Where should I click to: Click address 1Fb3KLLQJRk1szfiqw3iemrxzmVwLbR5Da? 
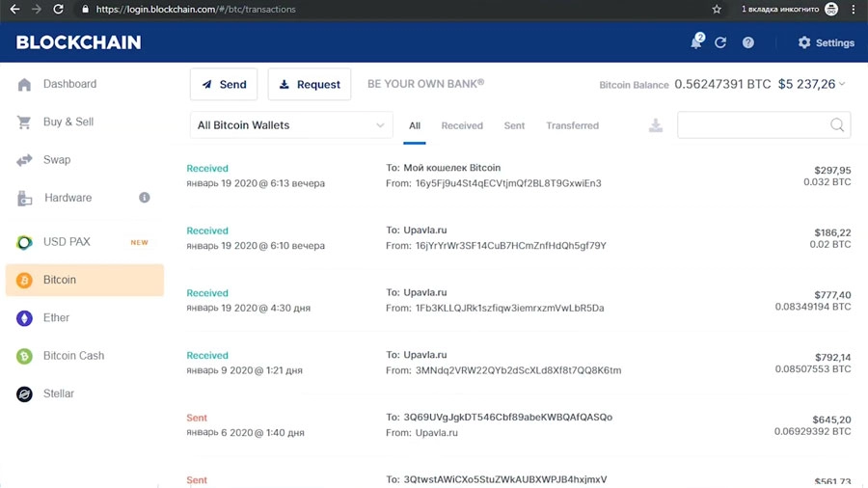[510, 309]
